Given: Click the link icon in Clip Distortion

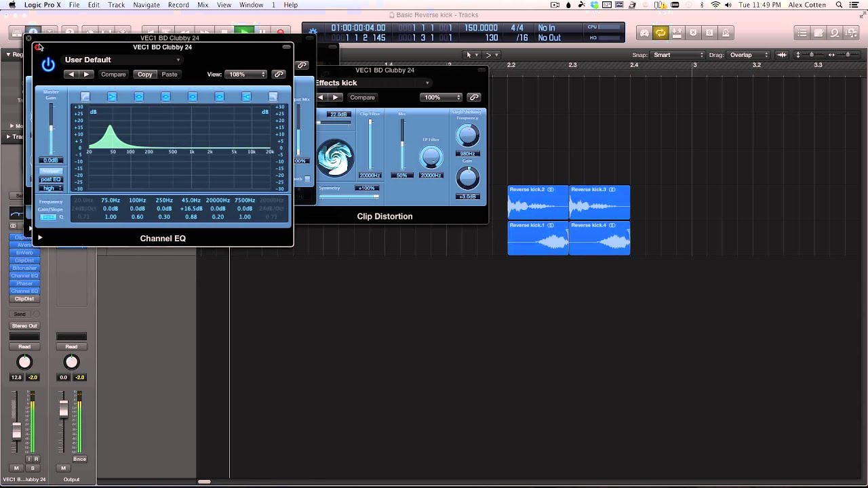Looking at the screenshot, I should 474,98.
